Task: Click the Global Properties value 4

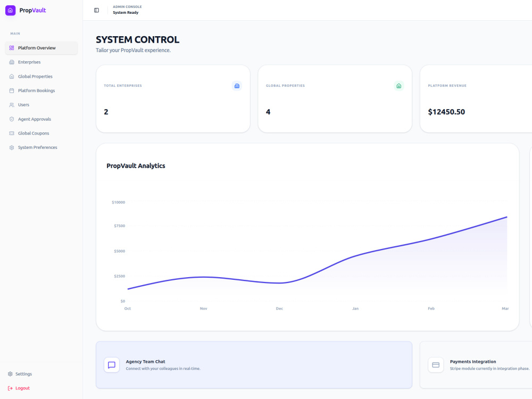Action: [268, 112]
